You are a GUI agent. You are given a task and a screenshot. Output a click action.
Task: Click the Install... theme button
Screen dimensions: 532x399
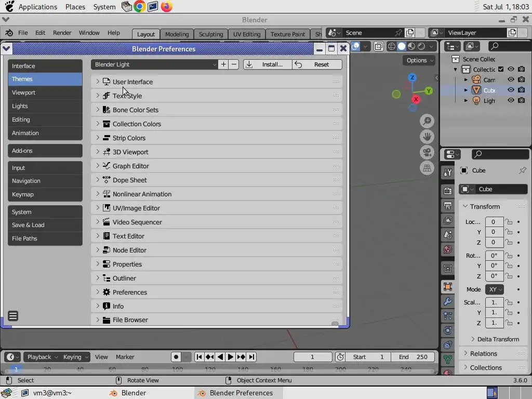(268, 64)
